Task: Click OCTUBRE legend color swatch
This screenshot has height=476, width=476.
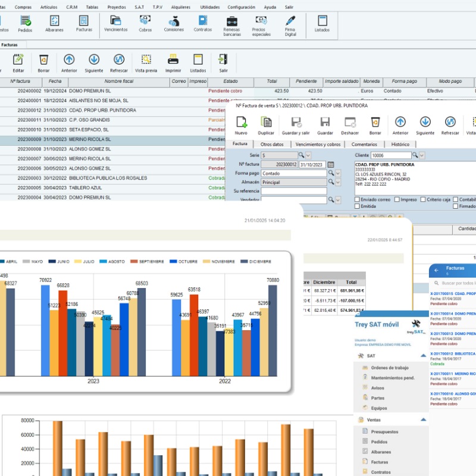Action: (x=173, y=261)
